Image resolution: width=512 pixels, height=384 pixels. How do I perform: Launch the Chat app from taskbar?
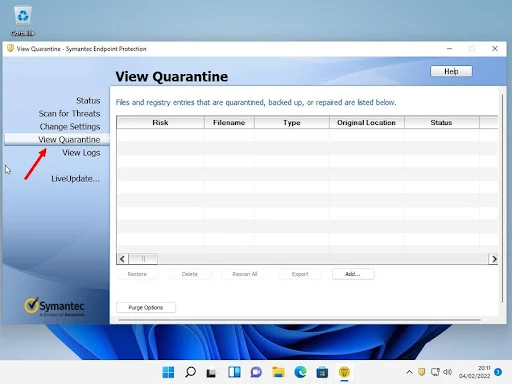click(256, 372)
